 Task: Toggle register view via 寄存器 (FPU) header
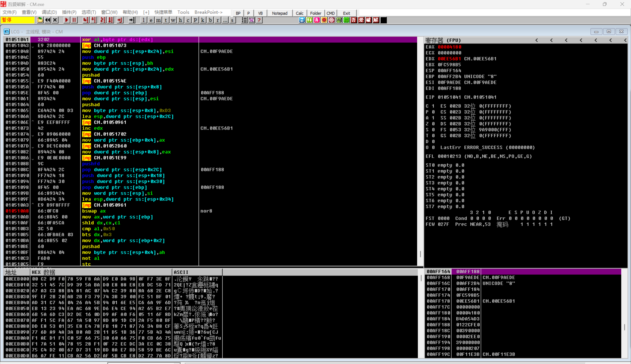pyautogui.click(x=443, y=40)
